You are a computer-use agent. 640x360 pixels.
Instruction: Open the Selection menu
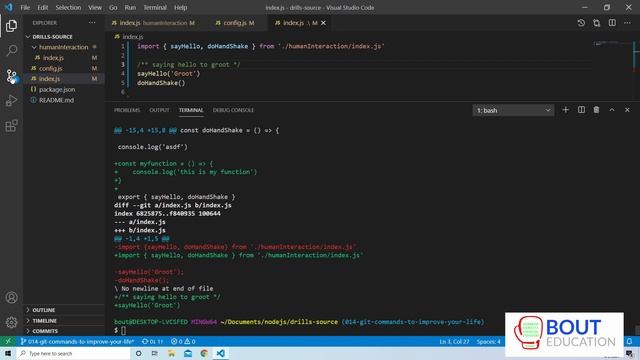tap(68, 7)
